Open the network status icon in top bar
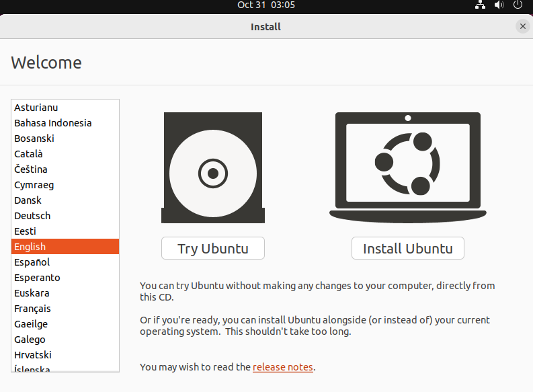Viewport: 533px width, 392px height. 480,5
